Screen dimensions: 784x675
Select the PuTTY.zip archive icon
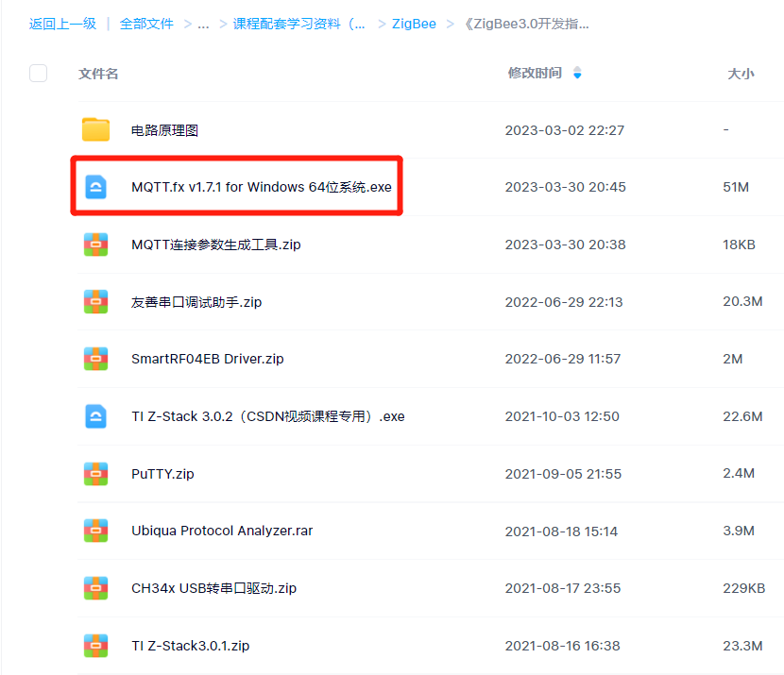[94, 474]
